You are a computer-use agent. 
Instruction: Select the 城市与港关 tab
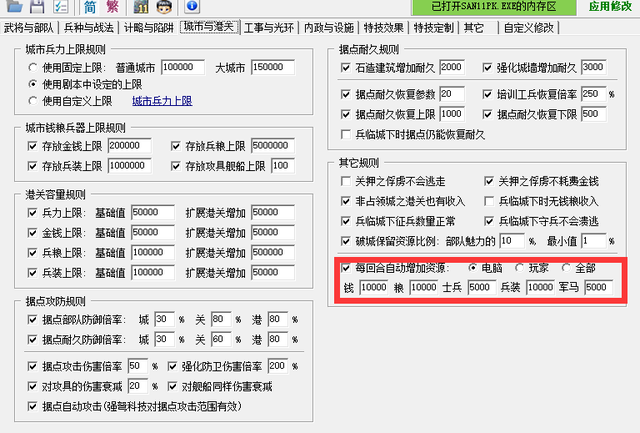(209, 27)
